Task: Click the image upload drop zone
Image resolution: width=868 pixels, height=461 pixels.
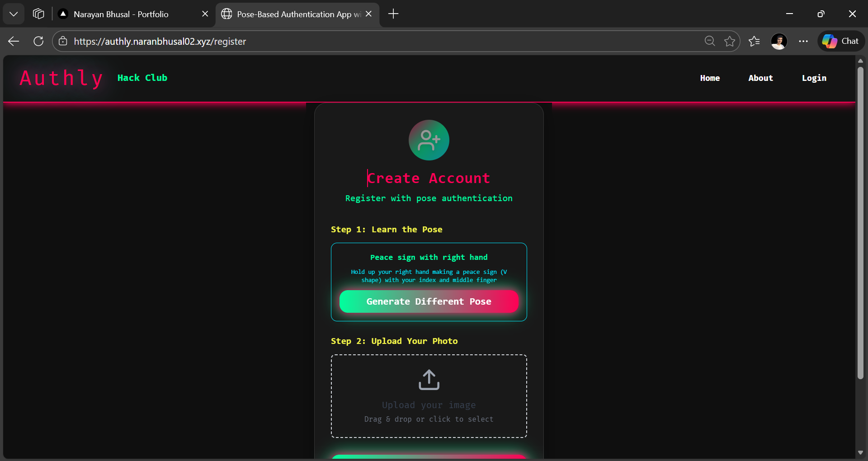Action: click(429, 396)
